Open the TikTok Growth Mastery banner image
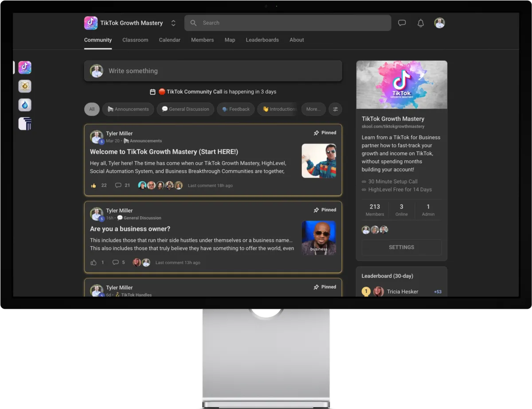Viewport: 532px width, 409px height. coord(402,85)
